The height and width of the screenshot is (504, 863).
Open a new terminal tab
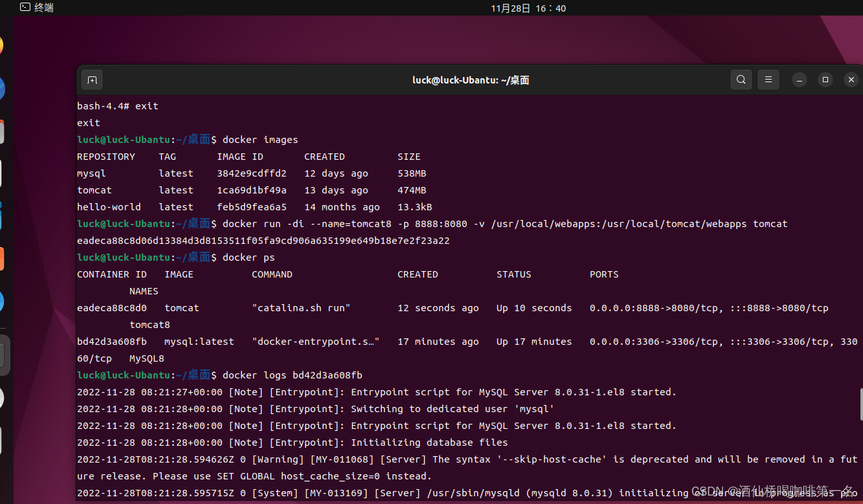(92, 80)
